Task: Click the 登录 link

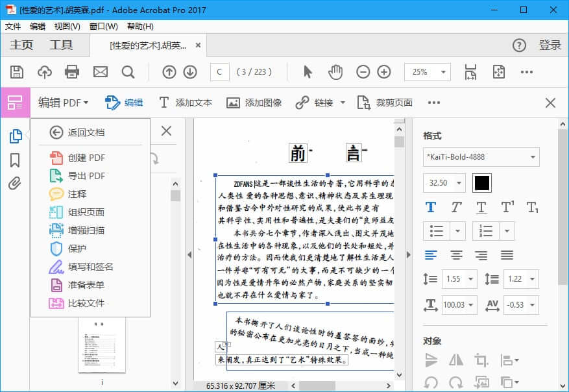Action: [548, 45]
